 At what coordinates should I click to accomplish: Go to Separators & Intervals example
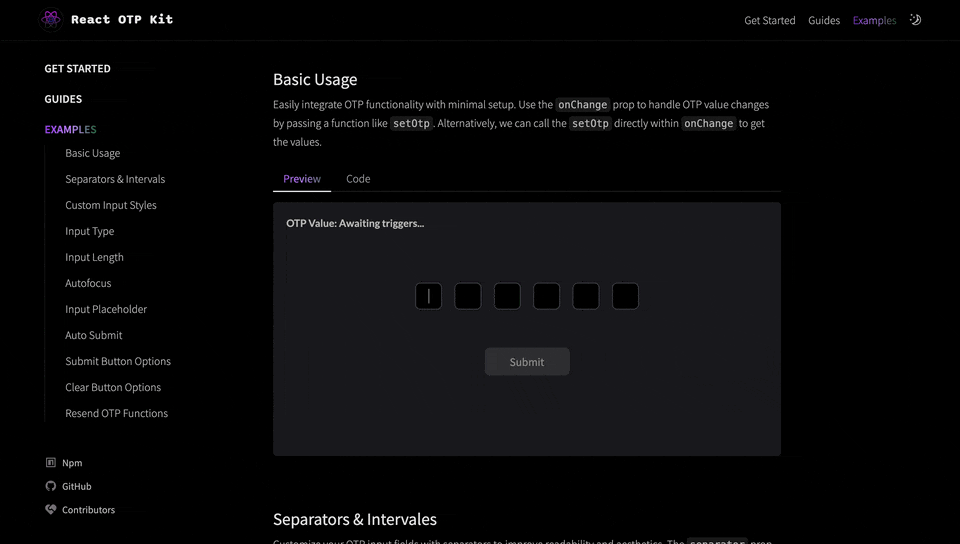pos(115,179)
